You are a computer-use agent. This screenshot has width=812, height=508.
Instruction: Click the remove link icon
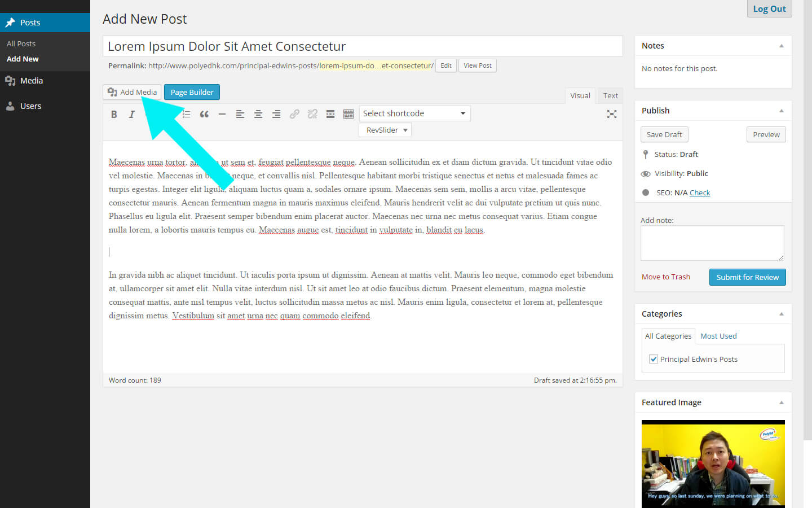click(x=312, y=114)
